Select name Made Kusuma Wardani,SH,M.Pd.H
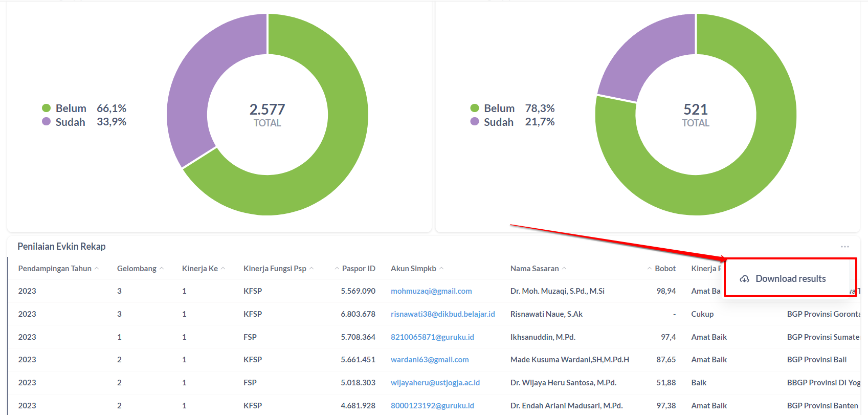 click(570, 360)
